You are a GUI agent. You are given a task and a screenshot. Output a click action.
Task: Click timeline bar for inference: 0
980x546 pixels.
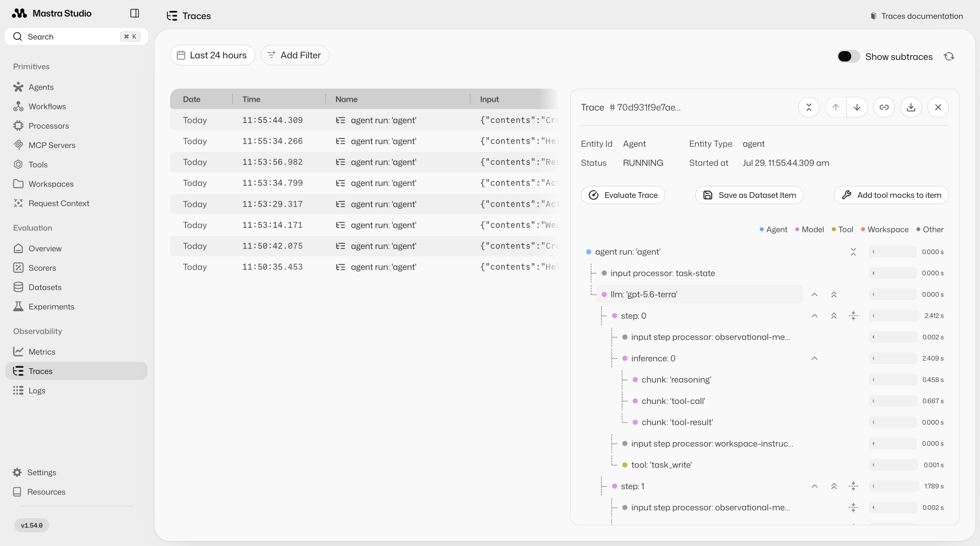[894, 358]
